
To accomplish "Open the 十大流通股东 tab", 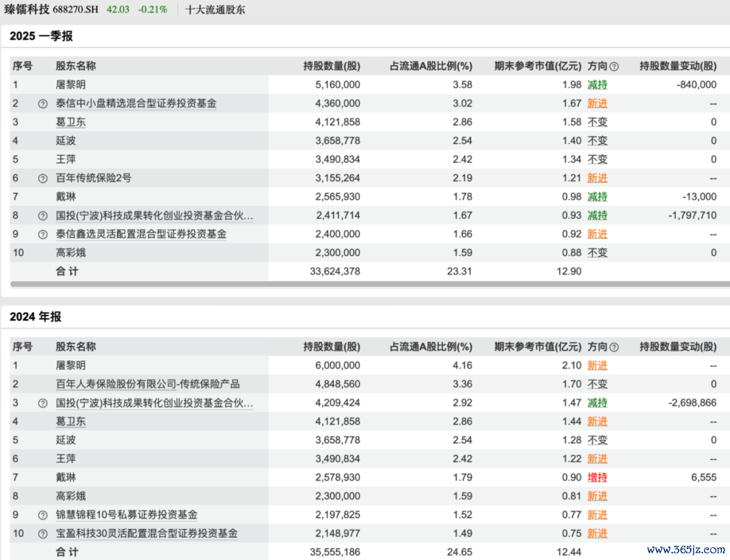I will tap(216, 10).
